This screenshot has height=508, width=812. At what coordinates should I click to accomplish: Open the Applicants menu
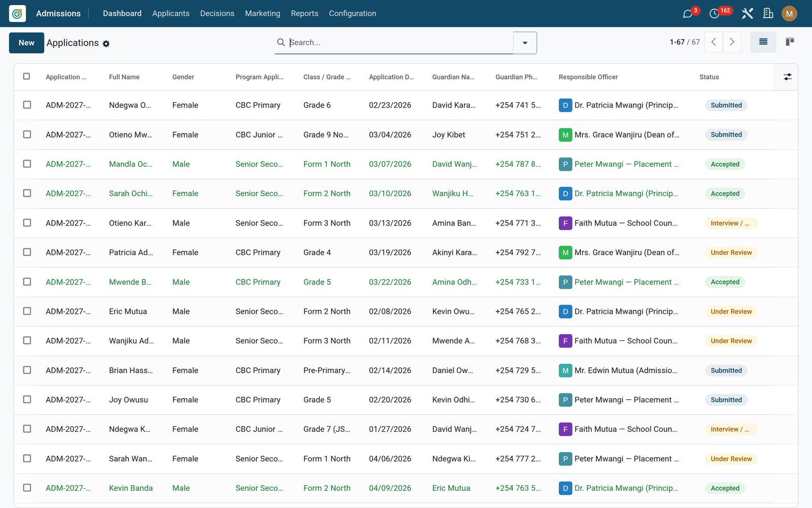(171, 13)
